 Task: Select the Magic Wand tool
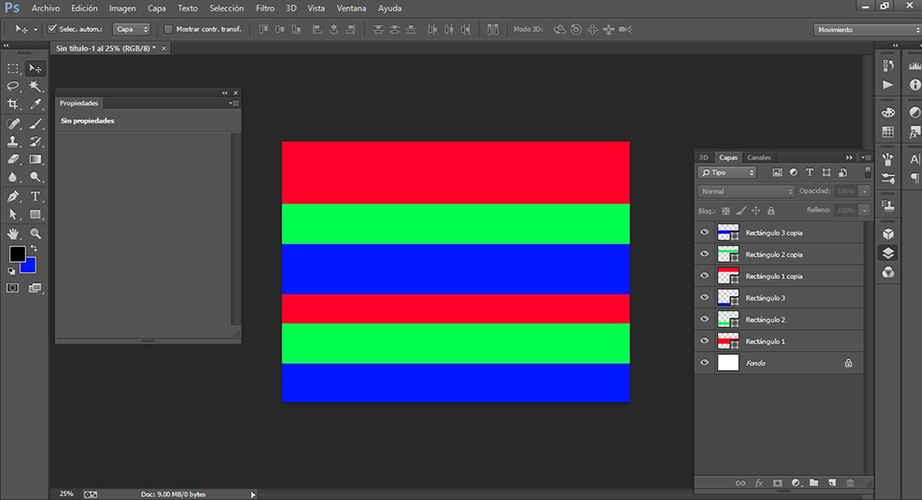tap(35, 86)
